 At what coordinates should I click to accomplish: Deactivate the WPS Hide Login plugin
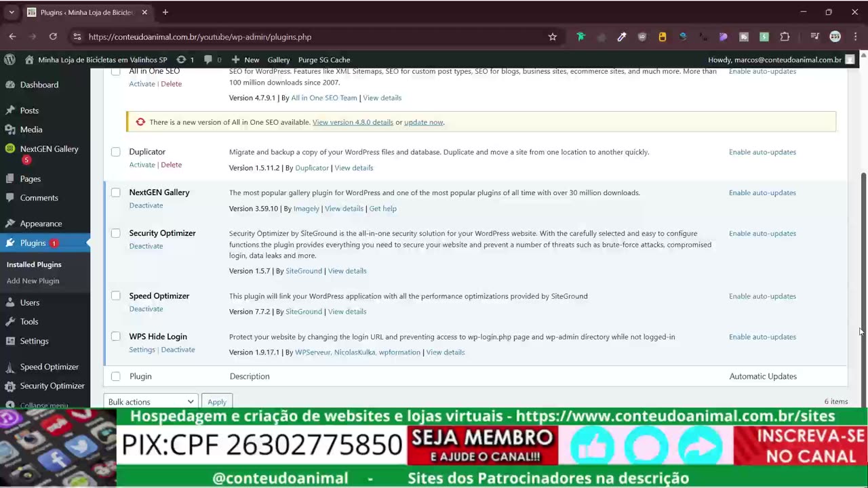click(178, 350)
